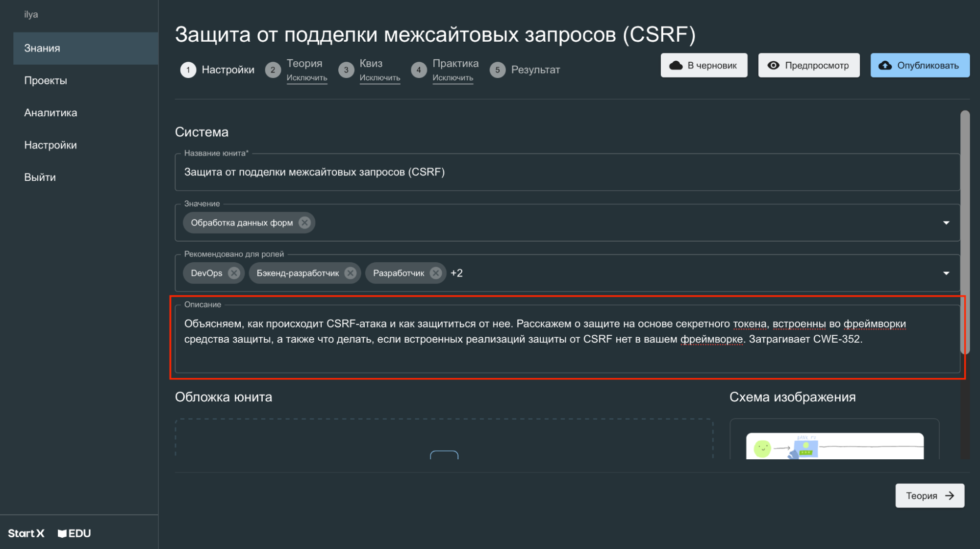Show the +2 hidden roles
The height and width of the screenshot is (549, 980).
(456, 273)
